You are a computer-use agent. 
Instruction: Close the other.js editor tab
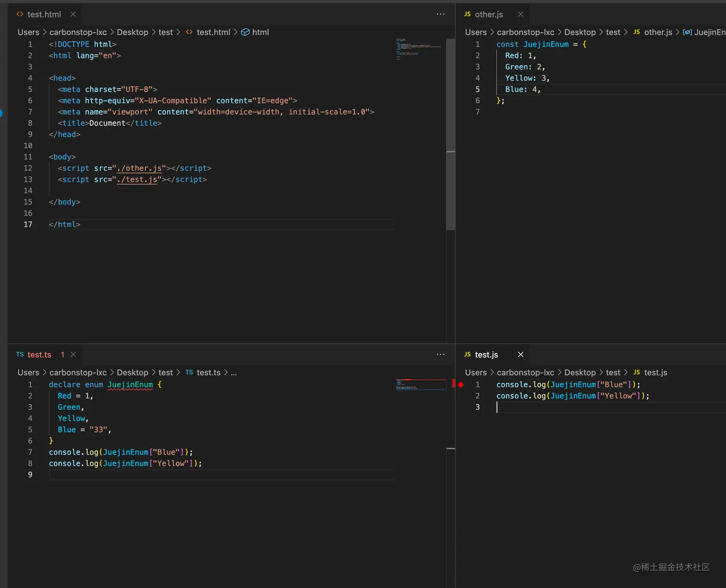(520, 14)
